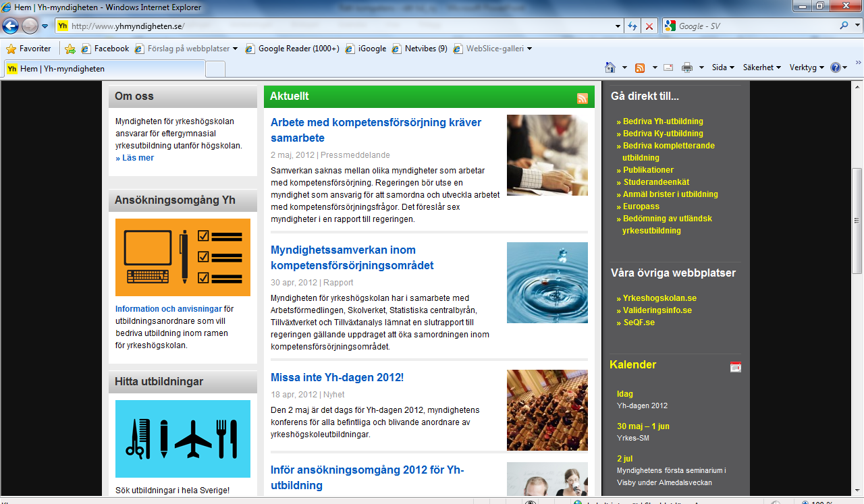864x504 pixels.
Task: Open Information och anvisningar link
Action: (x=168, y=309)
